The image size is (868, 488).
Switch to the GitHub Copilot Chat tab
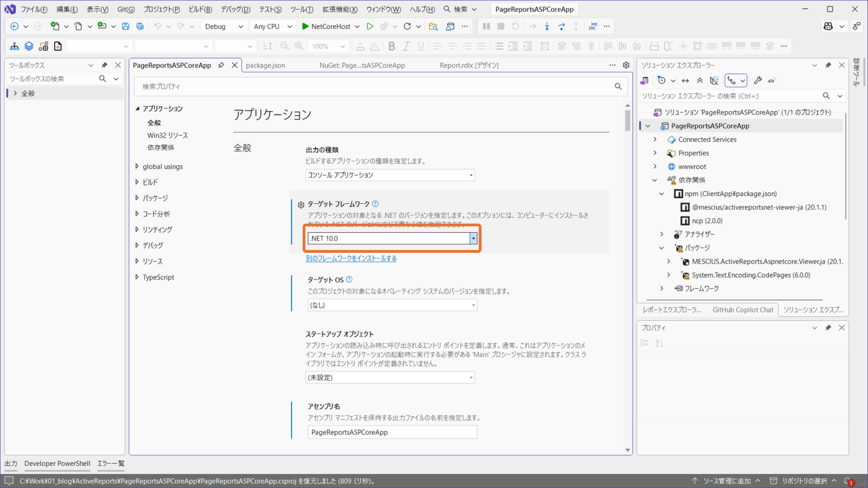[742, 309]
